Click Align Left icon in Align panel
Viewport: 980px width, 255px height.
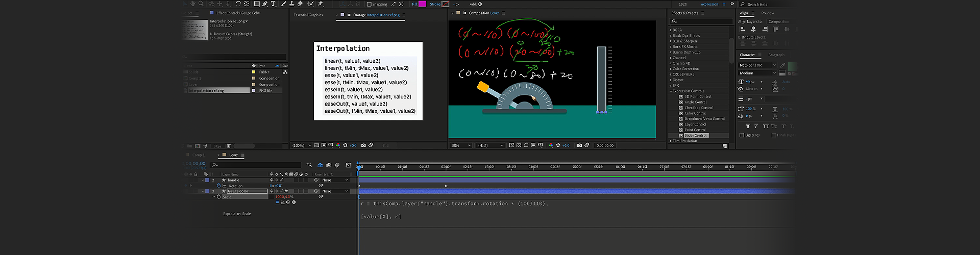tap(743, 29)
